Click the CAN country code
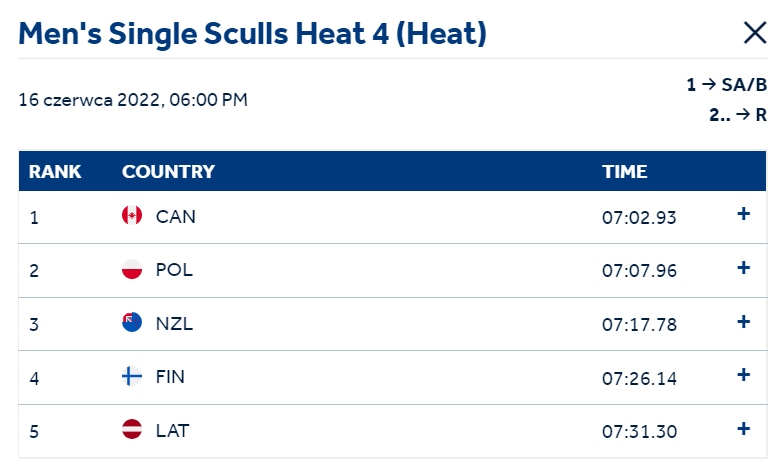 coord(176,217)
